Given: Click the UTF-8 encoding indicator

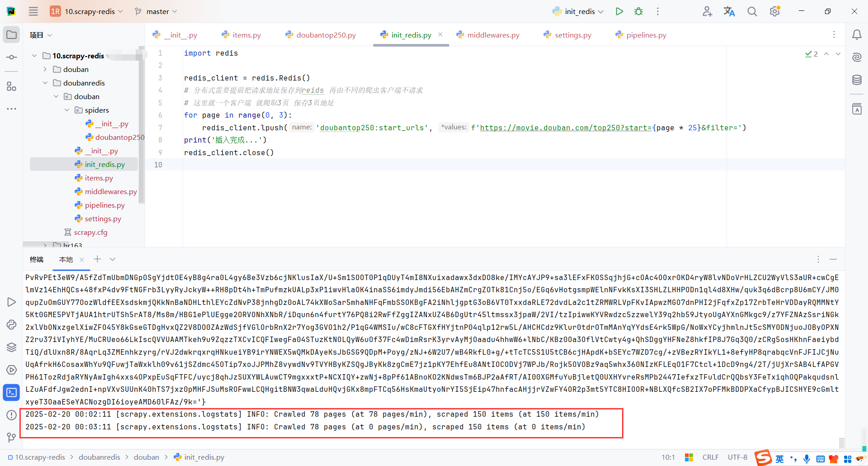Looking at the screenshot, I should tap(737, 457).
